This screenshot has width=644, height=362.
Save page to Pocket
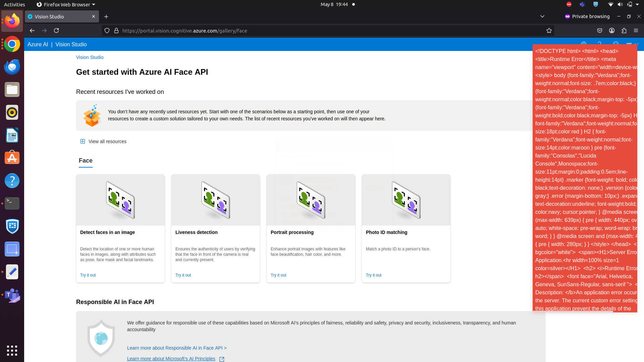point(600,31)
